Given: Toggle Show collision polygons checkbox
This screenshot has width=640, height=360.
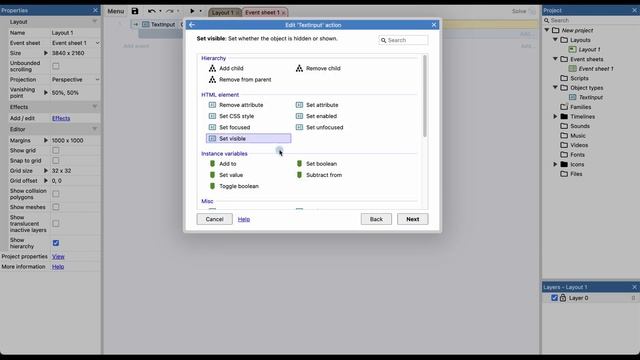Looking at the screenshot, I should click(x=56, y=194).
